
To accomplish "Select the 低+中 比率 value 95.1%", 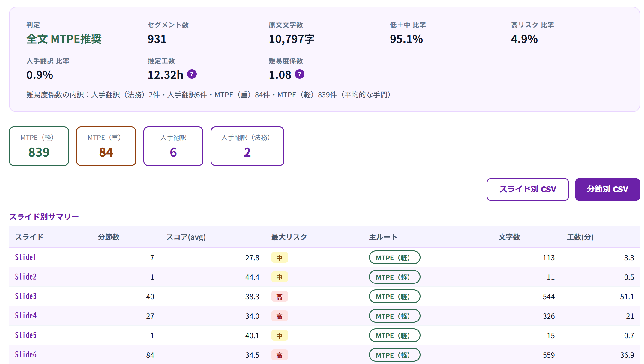I will [x=406, y=39].
